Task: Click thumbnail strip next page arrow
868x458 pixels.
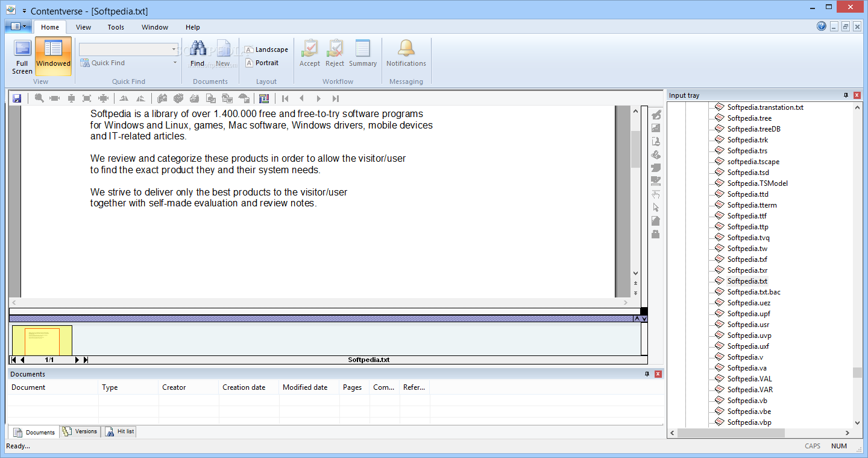Action: click(x=77, y=360)
